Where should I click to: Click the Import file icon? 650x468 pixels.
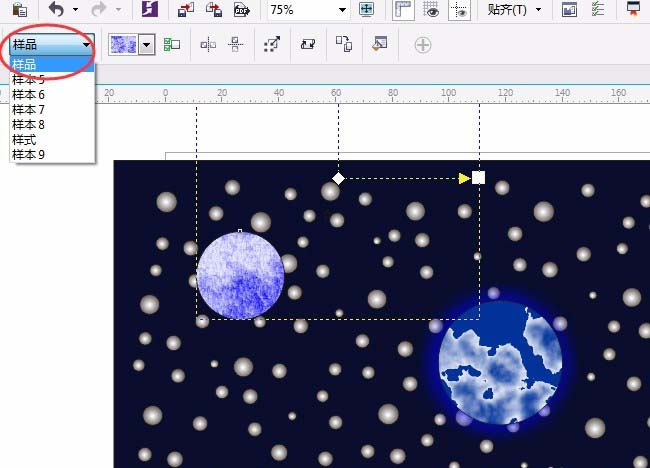(x=186, y=9)
